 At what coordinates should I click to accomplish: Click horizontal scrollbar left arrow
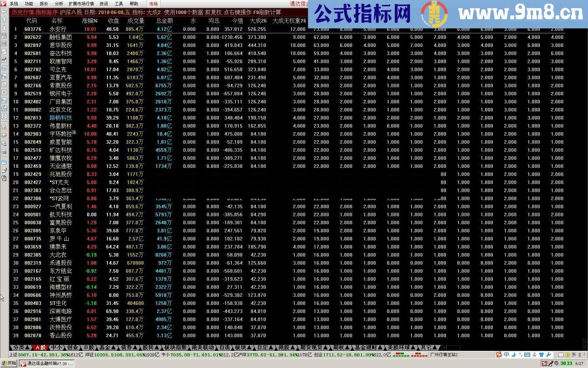point(444,347)
